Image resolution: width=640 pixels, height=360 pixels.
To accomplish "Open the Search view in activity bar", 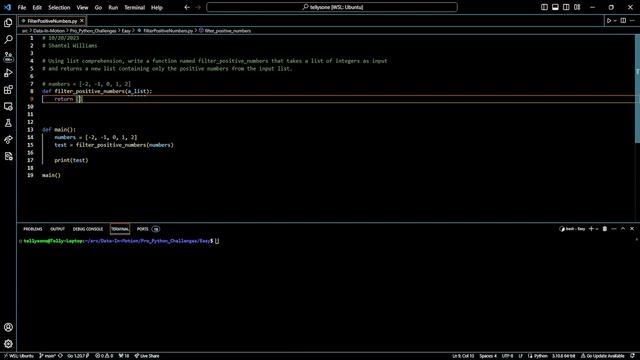I will (8, 39).
